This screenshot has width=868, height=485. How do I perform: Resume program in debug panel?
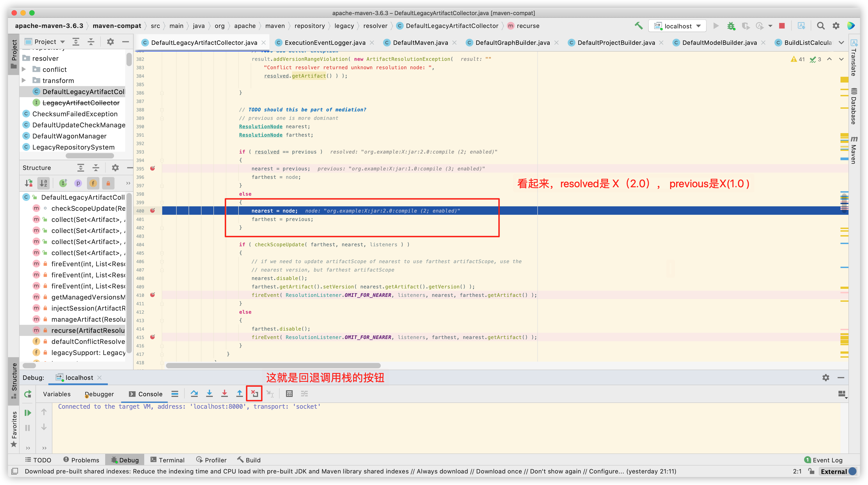[28, 412]
